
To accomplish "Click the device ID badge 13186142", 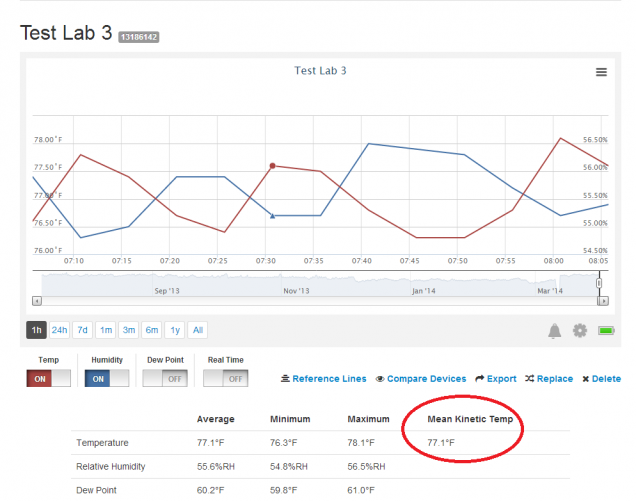I will [x=139, y=37].
